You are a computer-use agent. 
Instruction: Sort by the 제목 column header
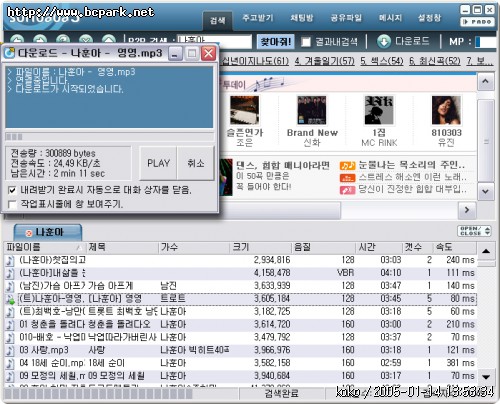point(122,247)
